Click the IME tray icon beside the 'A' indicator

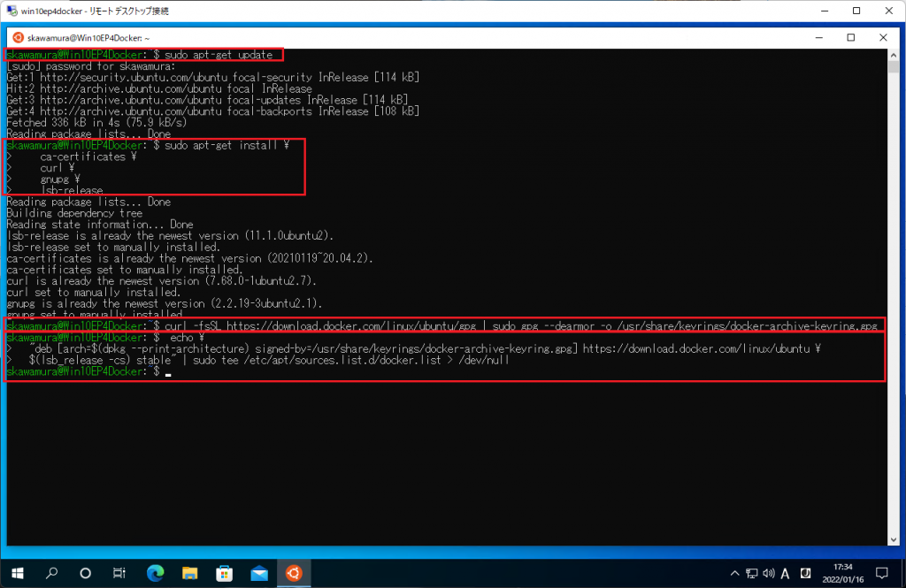click(x=805, y=574)
